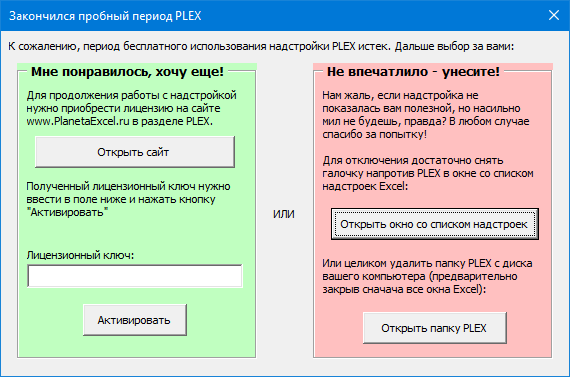
Task: Click the top message about the expired free period
Action: pos(261,47)
